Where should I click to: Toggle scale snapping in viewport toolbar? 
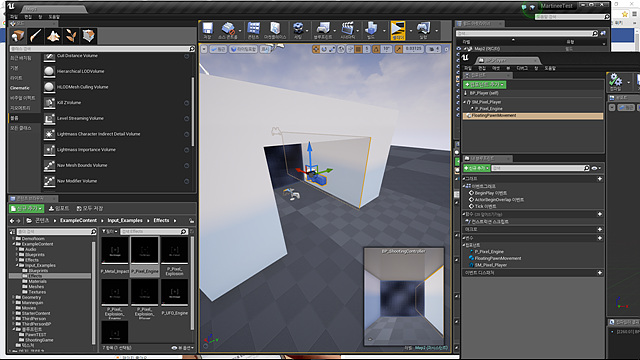tap(399, 49)
